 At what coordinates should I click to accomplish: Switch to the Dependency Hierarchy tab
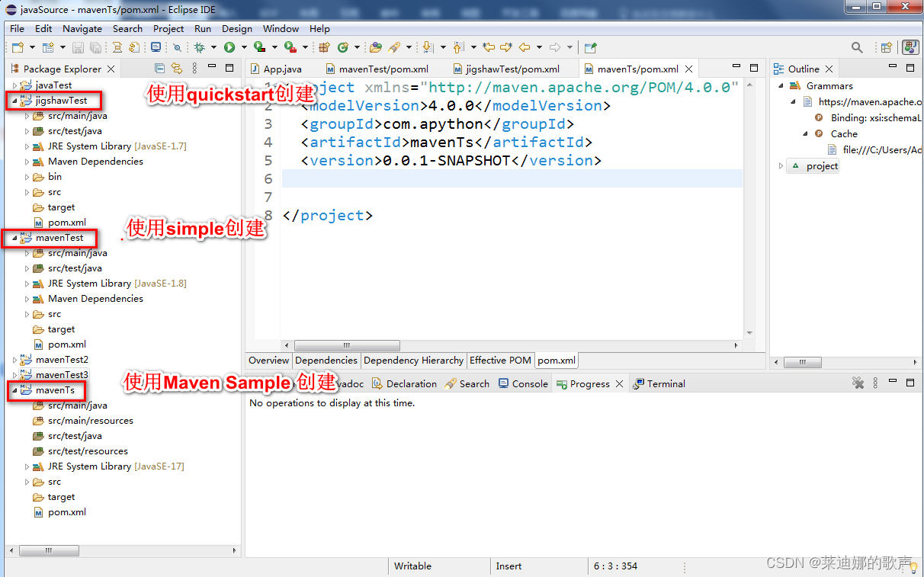click(414, 361)
